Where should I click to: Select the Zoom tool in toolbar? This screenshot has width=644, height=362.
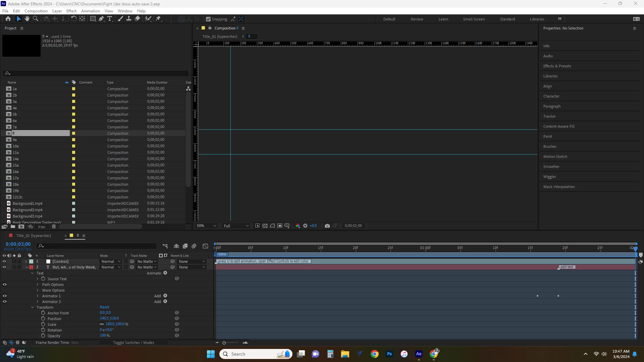(35, 19)
